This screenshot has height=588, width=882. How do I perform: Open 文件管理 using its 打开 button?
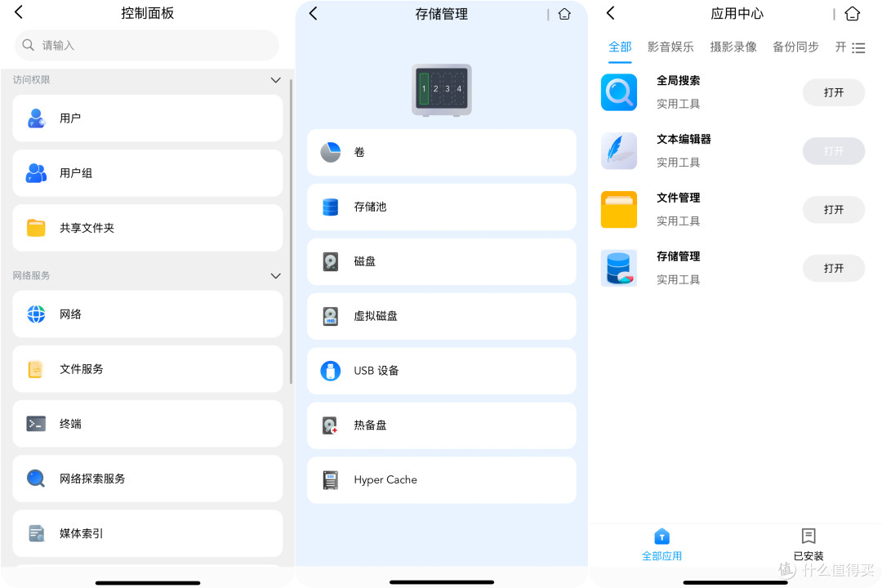tap(834, 209)
